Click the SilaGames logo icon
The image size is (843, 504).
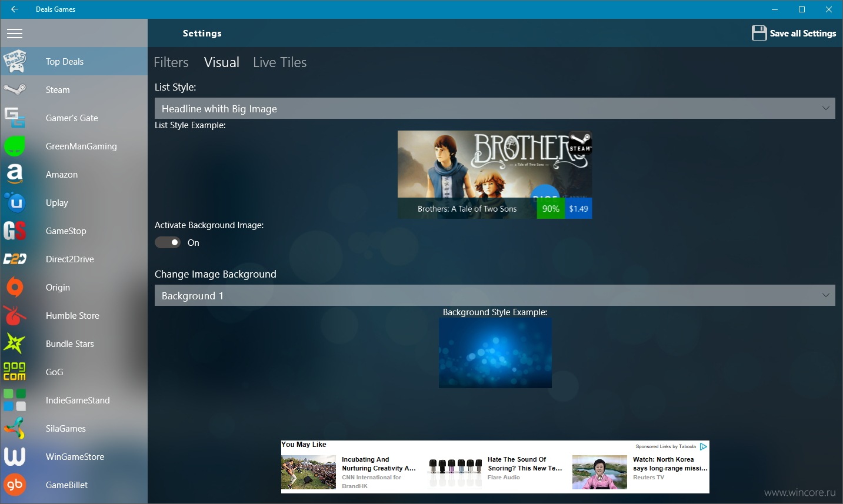tap(15, 428)
